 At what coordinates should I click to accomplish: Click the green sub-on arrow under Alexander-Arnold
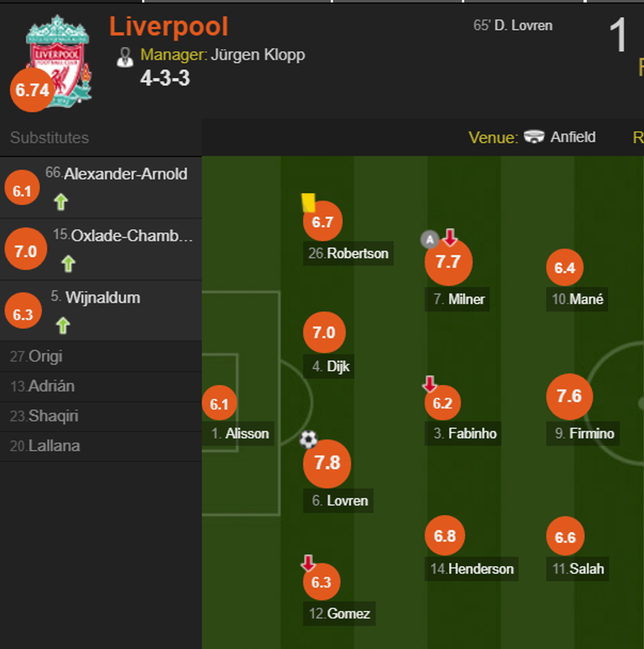[60, 202]
